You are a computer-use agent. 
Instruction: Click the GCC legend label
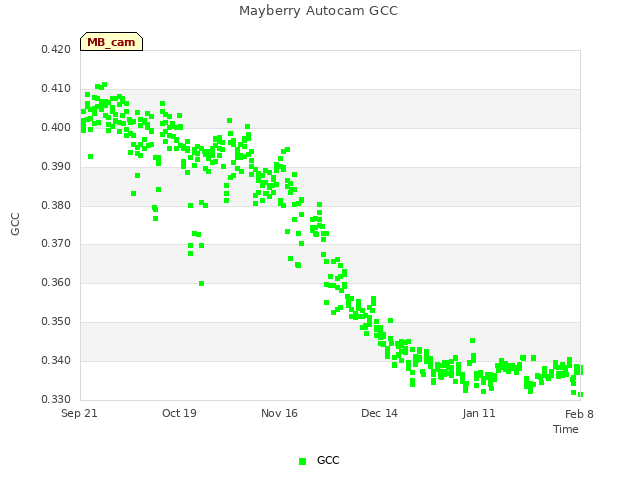point(328,460)
